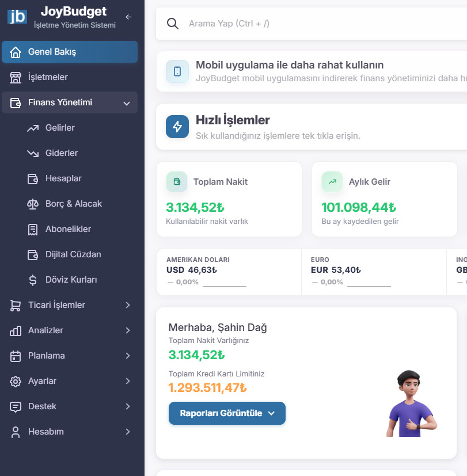This screenshot has width=467, height=476.
Task: Click the waving avatar illustration
Action: coord(411,403)
